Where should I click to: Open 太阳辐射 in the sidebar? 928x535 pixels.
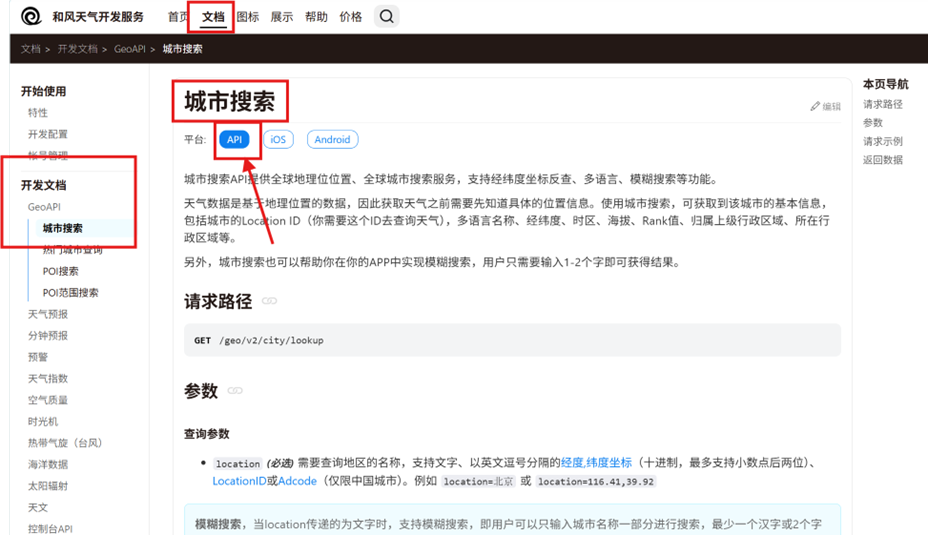48,486
